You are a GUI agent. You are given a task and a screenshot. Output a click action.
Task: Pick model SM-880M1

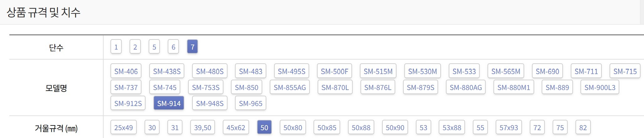point(514,87)
